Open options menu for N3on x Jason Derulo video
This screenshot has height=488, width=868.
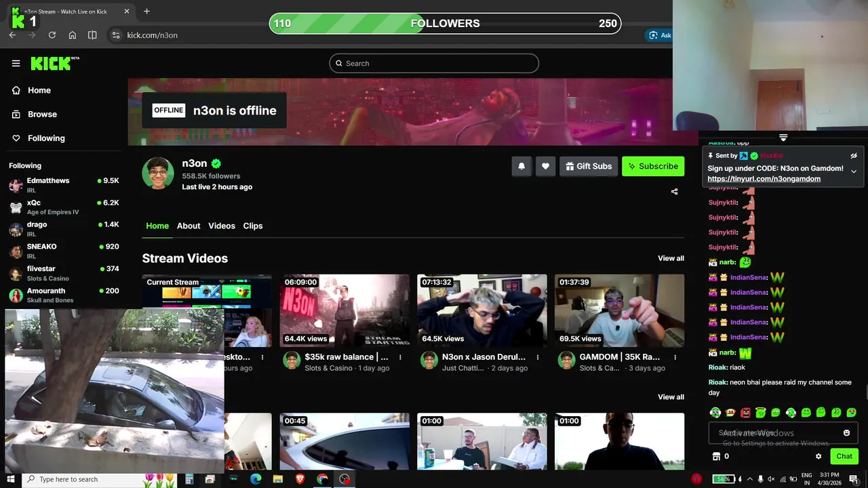click(538, 357)
